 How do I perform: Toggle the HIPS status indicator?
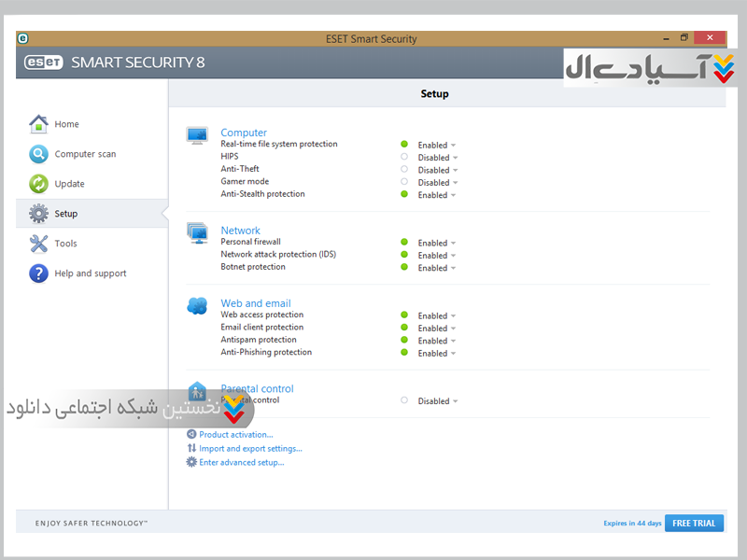pos(404,157)
